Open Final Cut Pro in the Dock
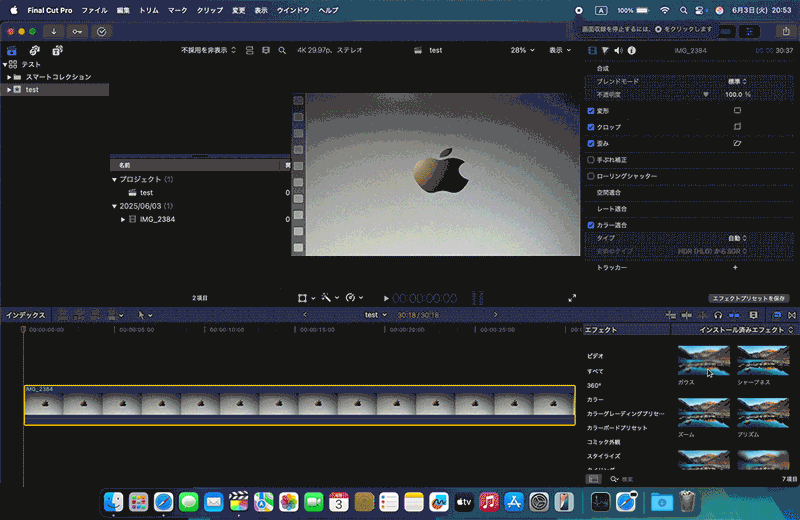 [238, 501]
